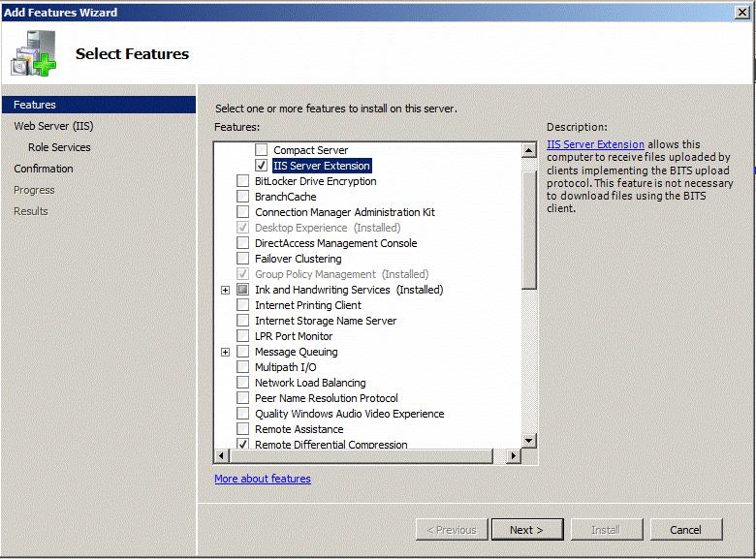Check Connection Manager Administration Kit box
The image size is (756, 559).
[x=242, y=212]
